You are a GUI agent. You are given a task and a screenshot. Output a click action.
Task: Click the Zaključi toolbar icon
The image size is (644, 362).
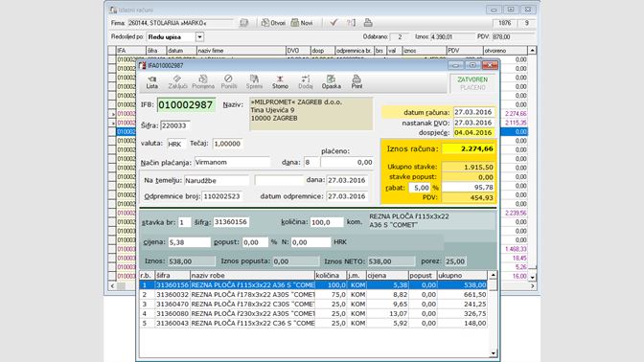[177, 82]
